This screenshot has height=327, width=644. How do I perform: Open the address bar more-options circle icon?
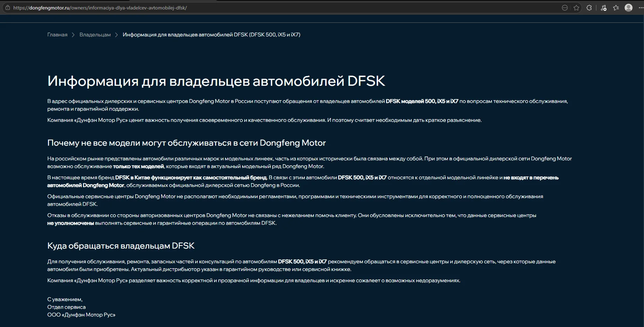565,8
